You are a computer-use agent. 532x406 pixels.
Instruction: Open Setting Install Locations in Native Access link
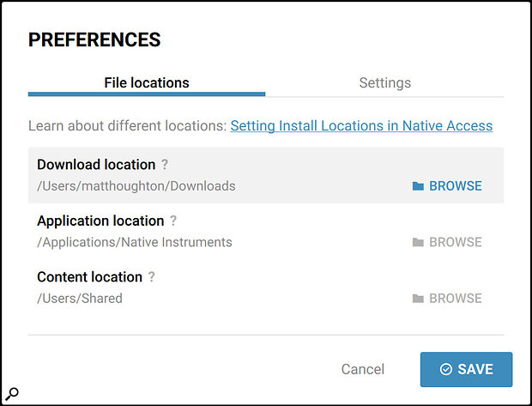(x=361, y=126)
